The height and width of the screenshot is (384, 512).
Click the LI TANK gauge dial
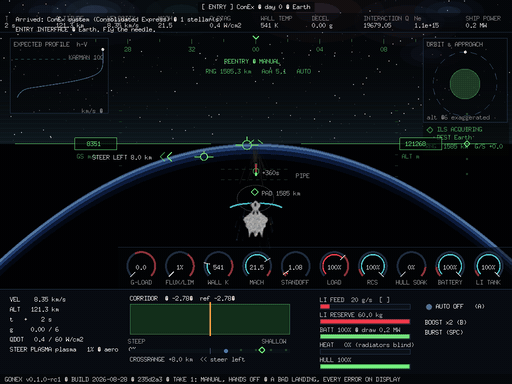coord(488,266)
